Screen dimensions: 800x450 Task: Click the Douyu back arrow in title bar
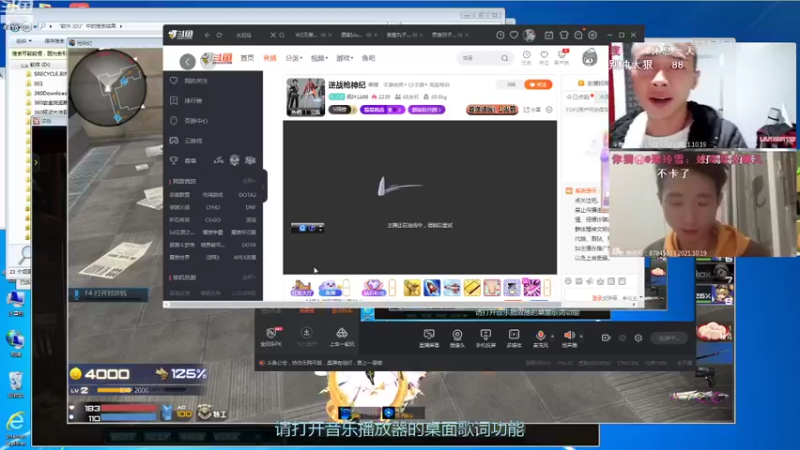tap(207, 35)
